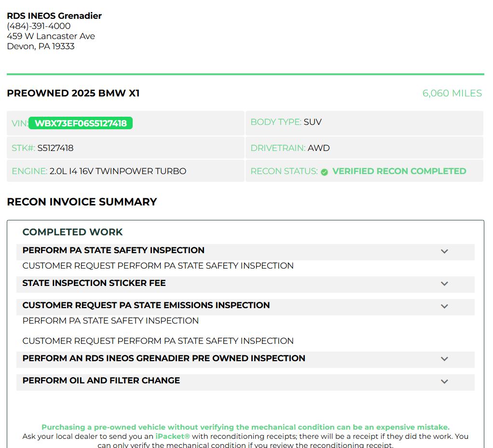Click the Perform PA State Safety Inspection row title

[x=113, y=250]
